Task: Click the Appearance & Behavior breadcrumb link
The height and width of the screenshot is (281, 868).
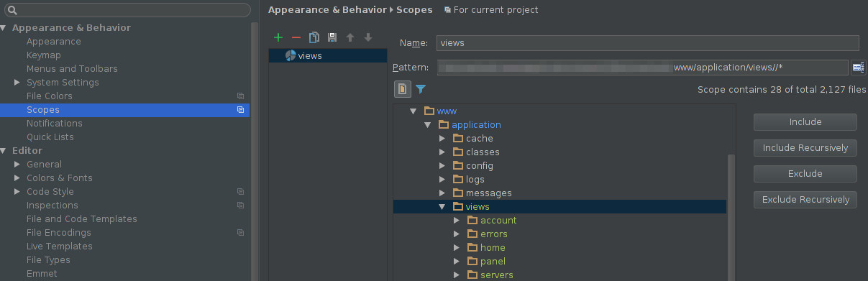Action: (327, 10)
